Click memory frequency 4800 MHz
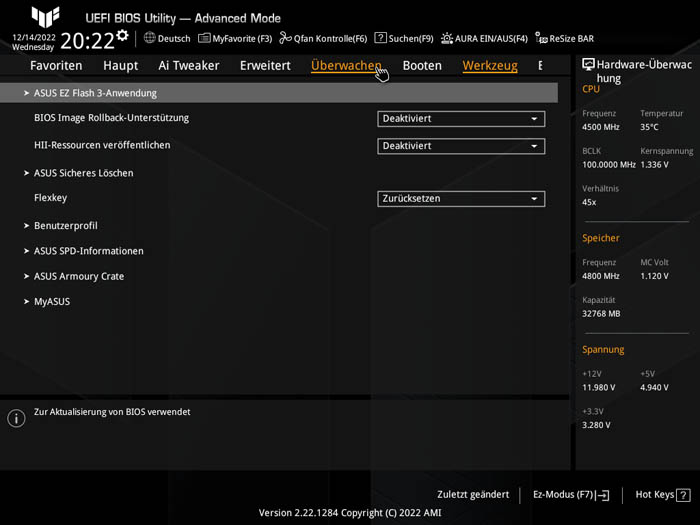The width and height of the screenshot is (700, 525). [x=600, y=276]
